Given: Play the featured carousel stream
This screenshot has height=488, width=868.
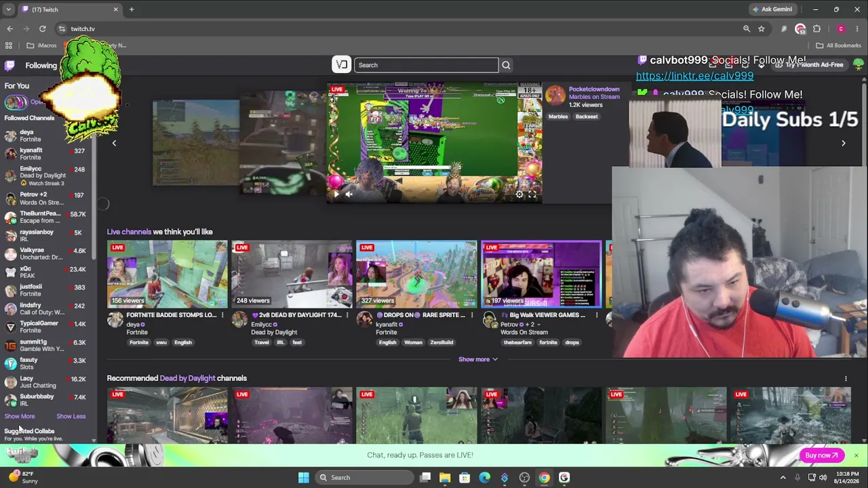Looking at the screenshot, I should point(335,195).
